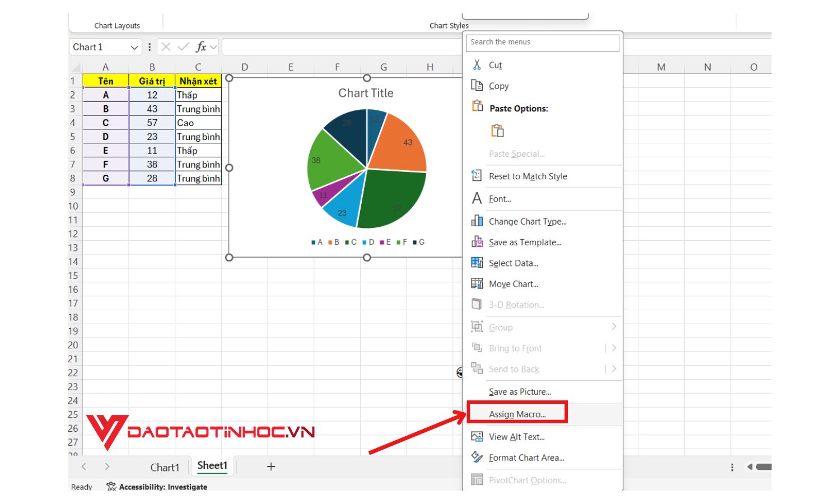Add a new sheet with plus icon
The height and width of the screenshot is (504, 840).
coord(271,466)
